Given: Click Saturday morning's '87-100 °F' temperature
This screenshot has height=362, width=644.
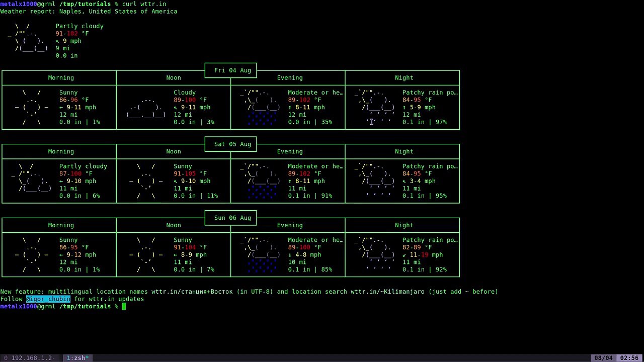Looking at the screenshot, I should click(x=76, y=173).
